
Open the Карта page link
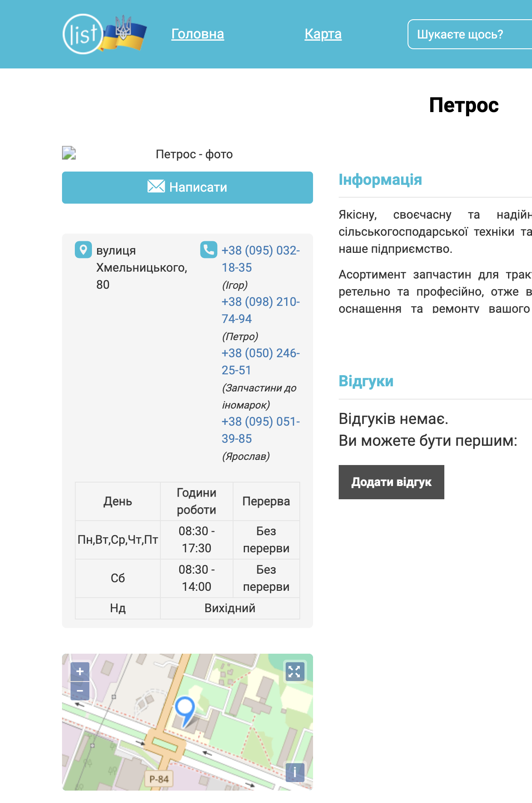point(323,34)
